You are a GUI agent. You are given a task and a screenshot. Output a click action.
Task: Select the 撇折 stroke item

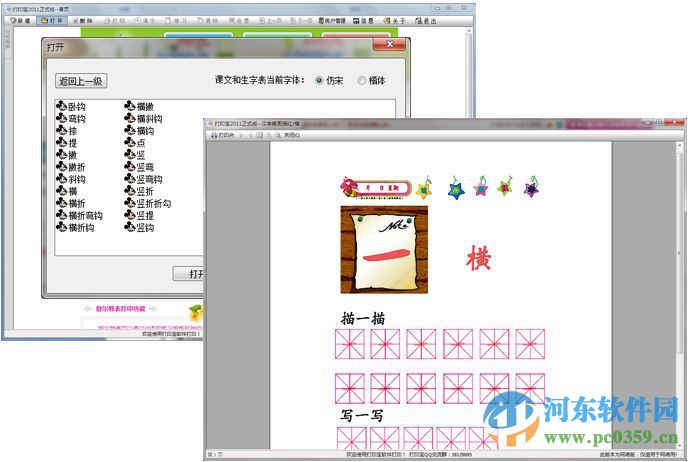click(x=71, y=167)
